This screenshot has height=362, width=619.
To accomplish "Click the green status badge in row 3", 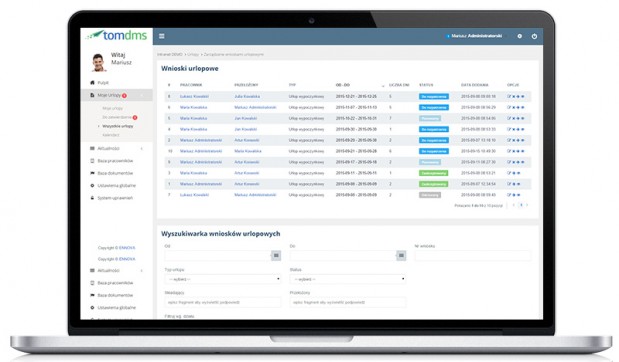I will (433, 173).
